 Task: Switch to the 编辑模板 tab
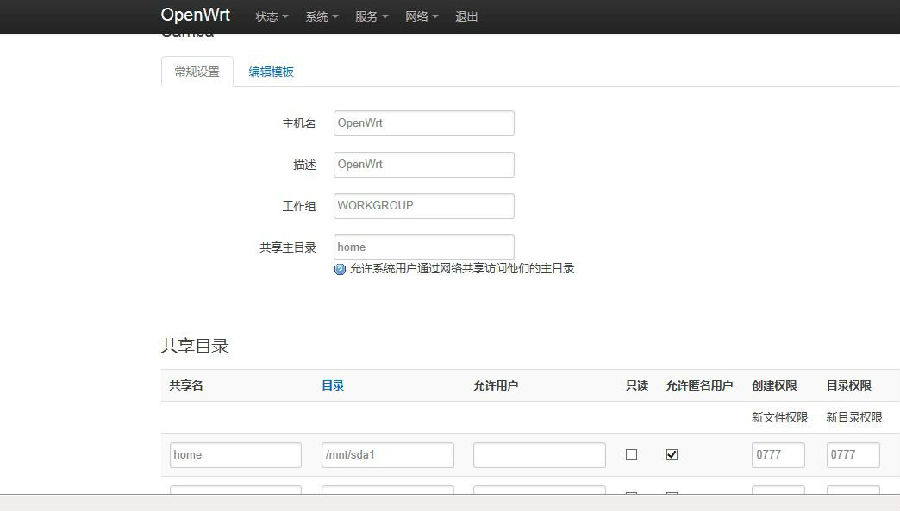pos(271,72)
